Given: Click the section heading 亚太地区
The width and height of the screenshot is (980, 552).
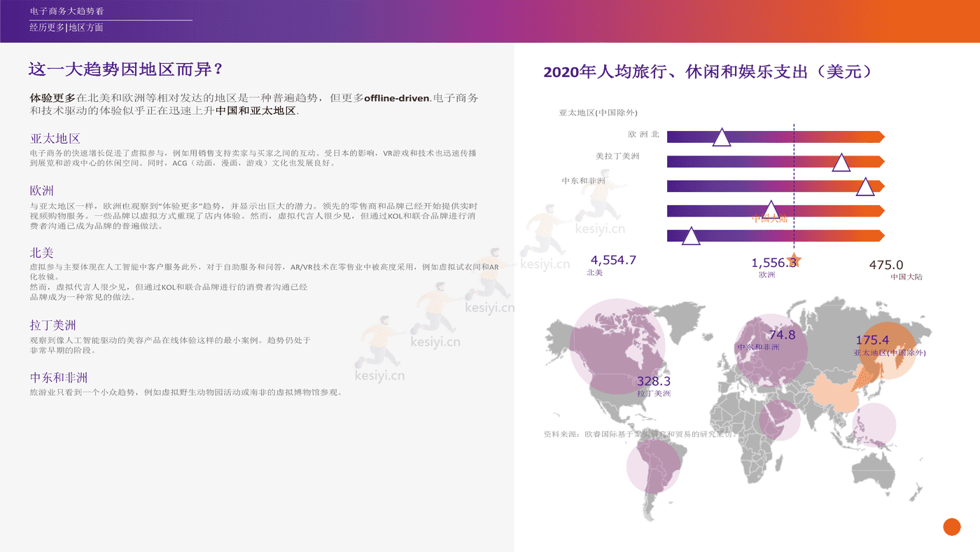Looking at the screenshot, I should tap(55, 139).
